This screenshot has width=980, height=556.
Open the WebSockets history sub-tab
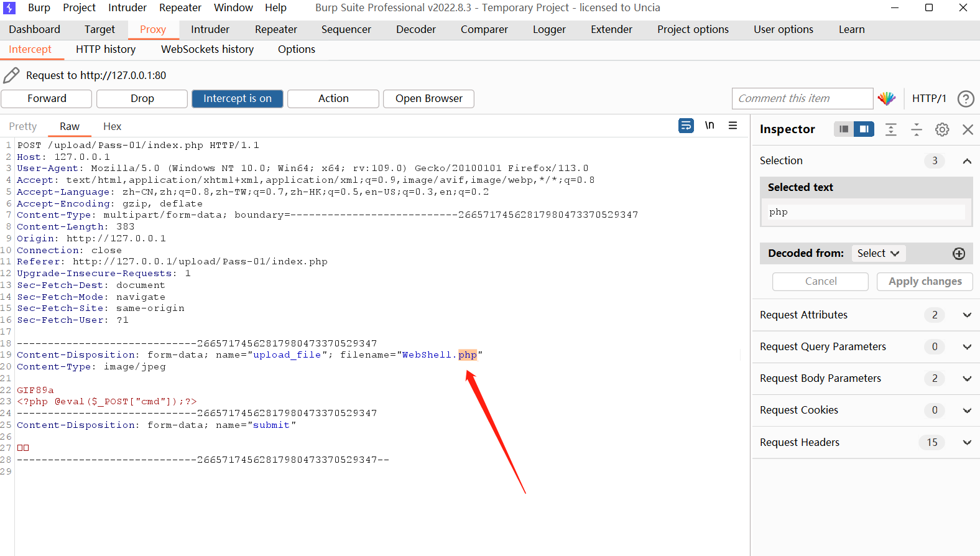(x=207, y=49)
